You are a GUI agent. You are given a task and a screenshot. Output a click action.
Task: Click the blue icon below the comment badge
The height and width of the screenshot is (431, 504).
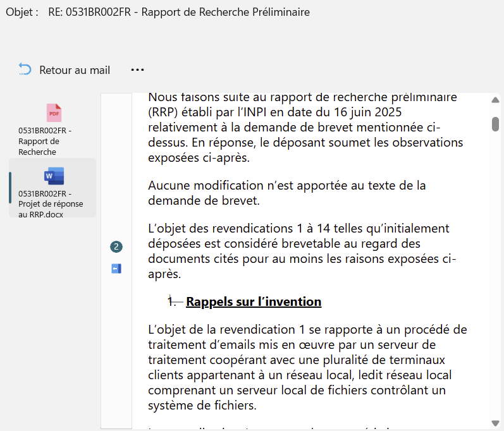[x=116, y=269]
